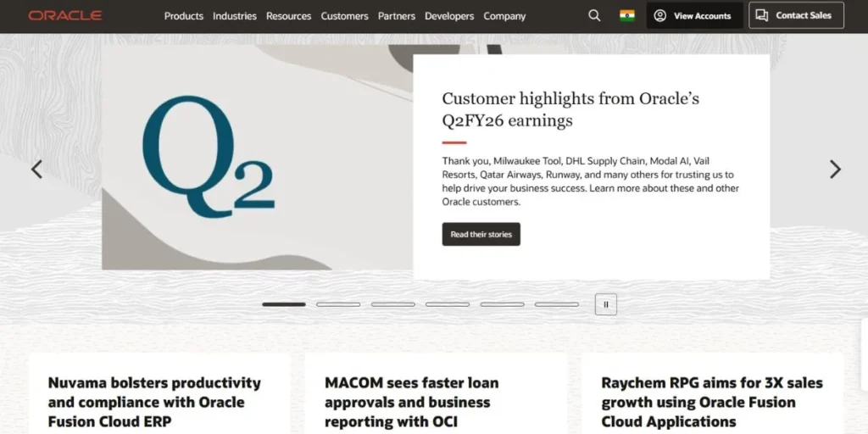This screenshot has width=868, height=434.
Task: Select the second carousel slide indicator
Action: [338, 304]
